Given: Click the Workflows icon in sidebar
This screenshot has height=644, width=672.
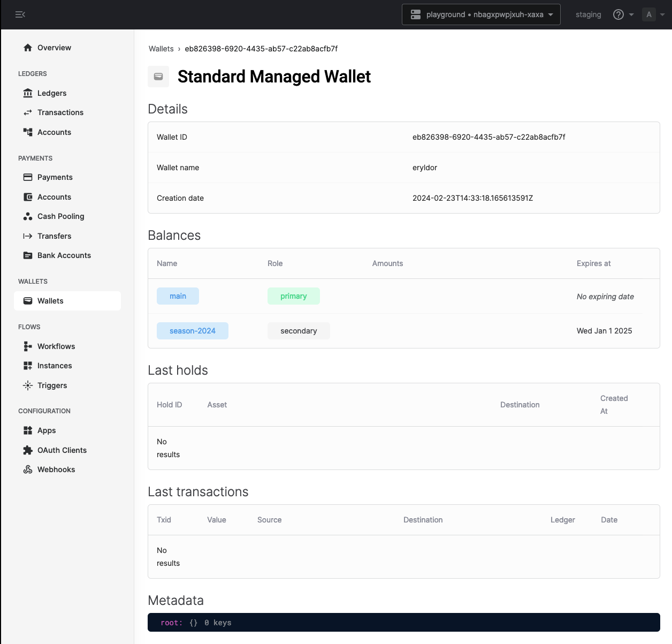Looking at the screenshot, I should click(x=28, y=346).
